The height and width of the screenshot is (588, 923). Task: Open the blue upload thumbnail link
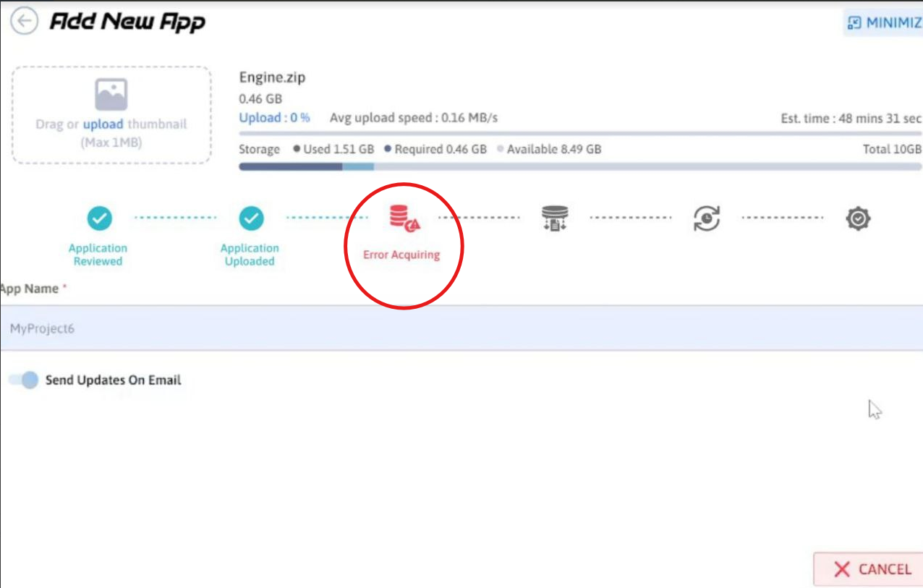pos(103,124)
